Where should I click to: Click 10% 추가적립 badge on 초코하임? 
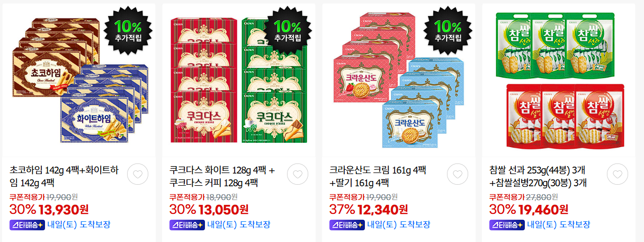click(128, 30)
